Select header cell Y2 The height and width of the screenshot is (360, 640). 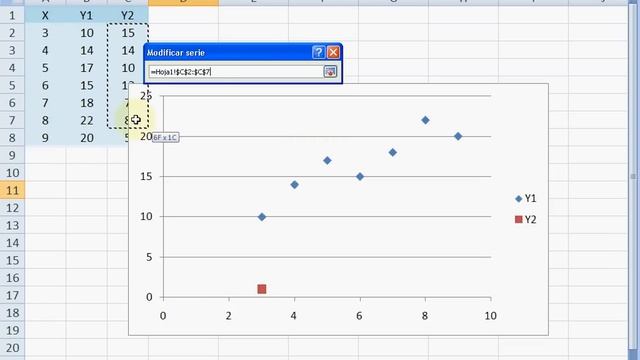[x=128, y=16]
